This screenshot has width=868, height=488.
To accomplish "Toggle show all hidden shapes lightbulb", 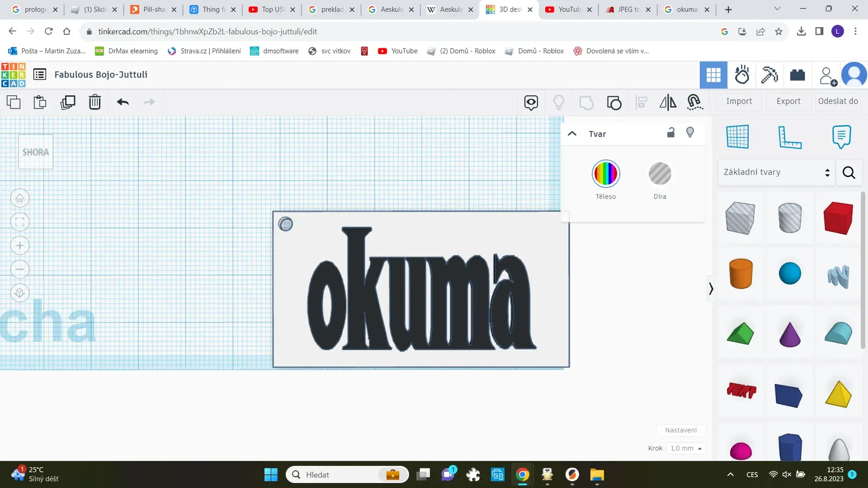I will [559, 102].
